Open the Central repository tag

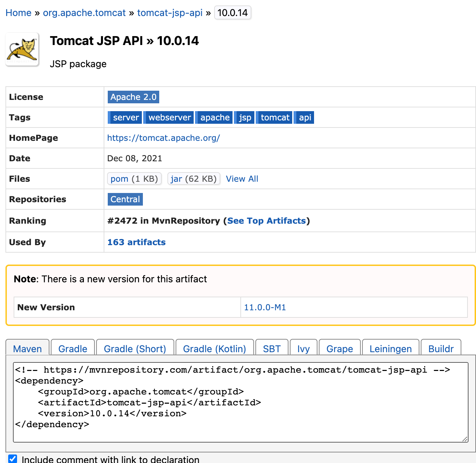[x=125, y=199]
